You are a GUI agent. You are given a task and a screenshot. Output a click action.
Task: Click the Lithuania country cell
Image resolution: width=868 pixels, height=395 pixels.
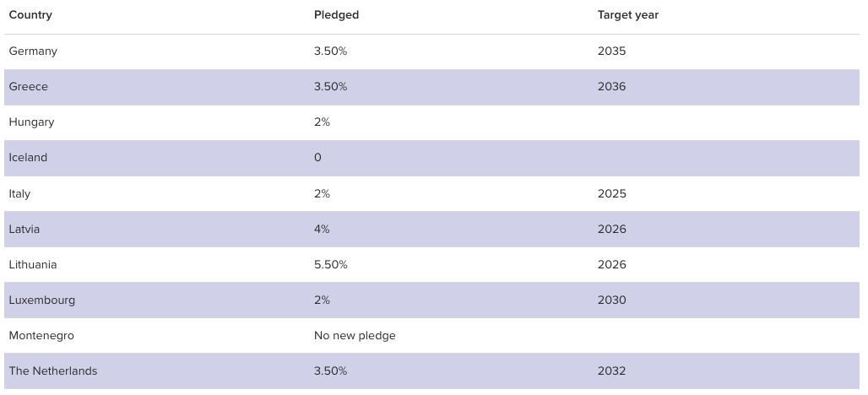click(x=33, y=265)
